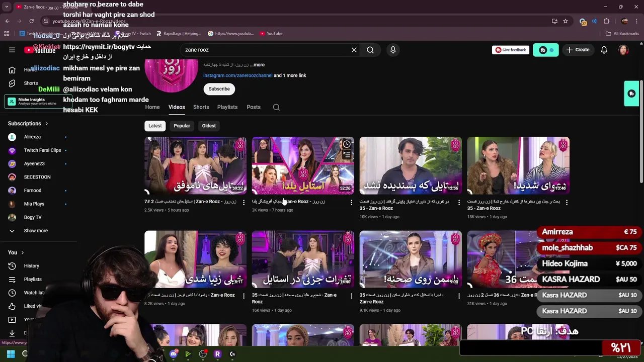644x362 pixels.
Task: Show more subscriptions in sidebar
Action: (36, 231)
